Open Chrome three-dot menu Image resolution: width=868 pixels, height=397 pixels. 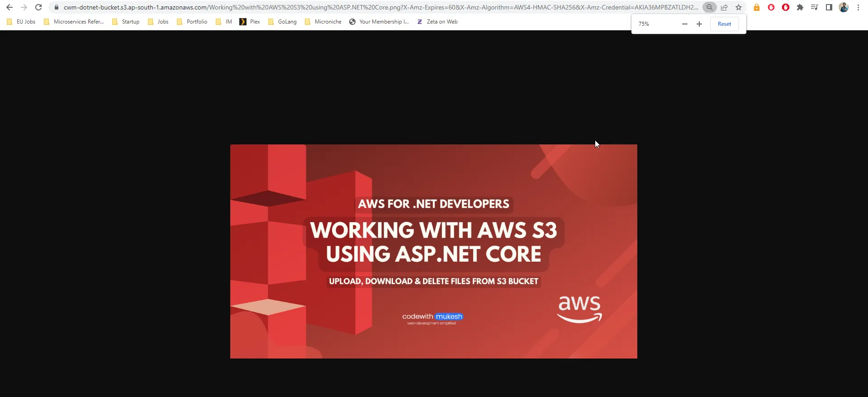858,7
